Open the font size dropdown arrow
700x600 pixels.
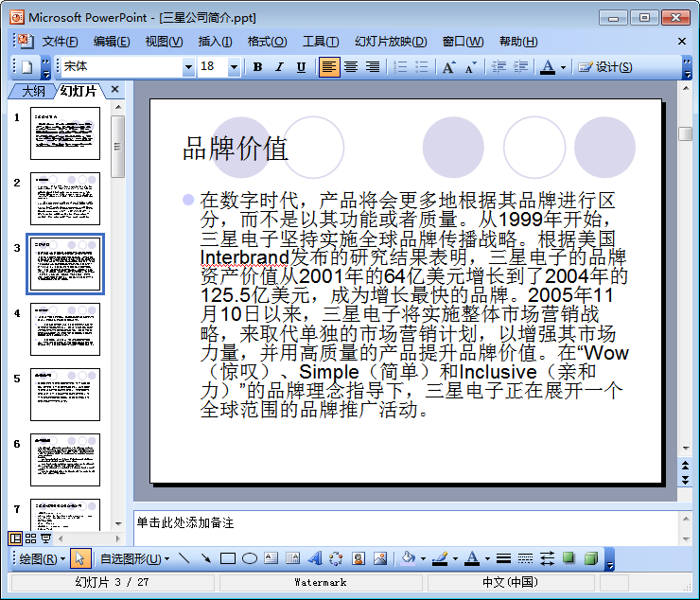tap(234, 67)
